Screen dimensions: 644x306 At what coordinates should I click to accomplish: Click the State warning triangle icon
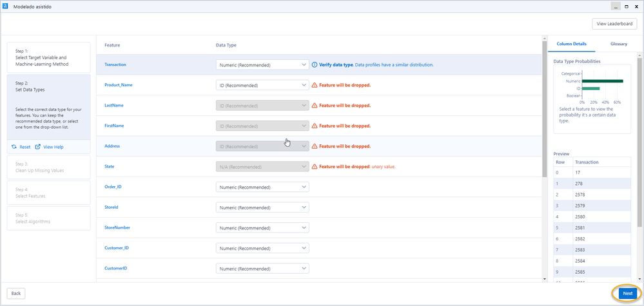(315, 167)
